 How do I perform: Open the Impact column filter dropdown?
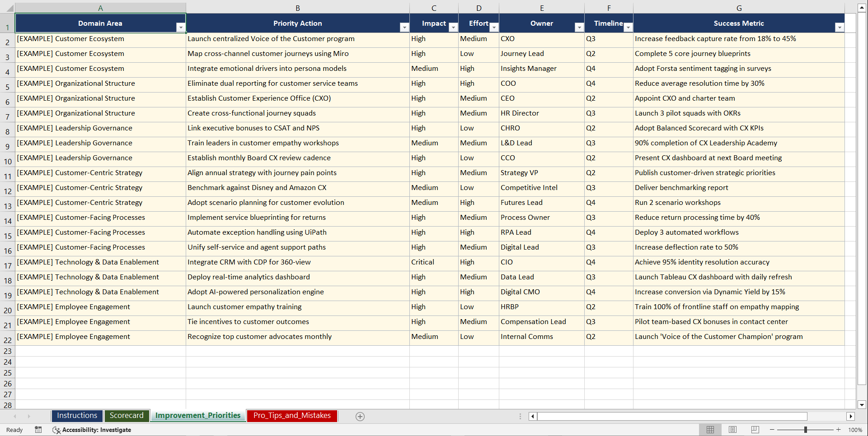click(x=453, y=27)
